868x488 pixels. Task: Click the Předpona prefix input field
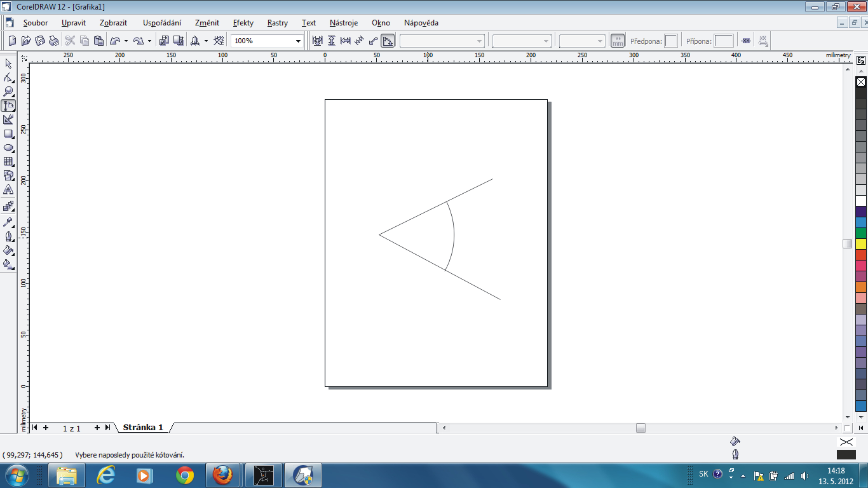[671, 41]
